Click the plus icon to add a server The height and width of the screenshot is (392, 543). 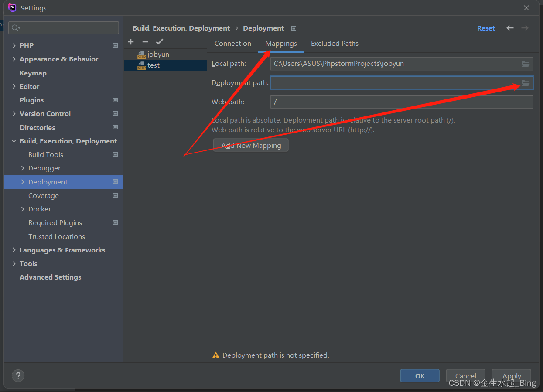pyautogui.click(x=131, y=41)
